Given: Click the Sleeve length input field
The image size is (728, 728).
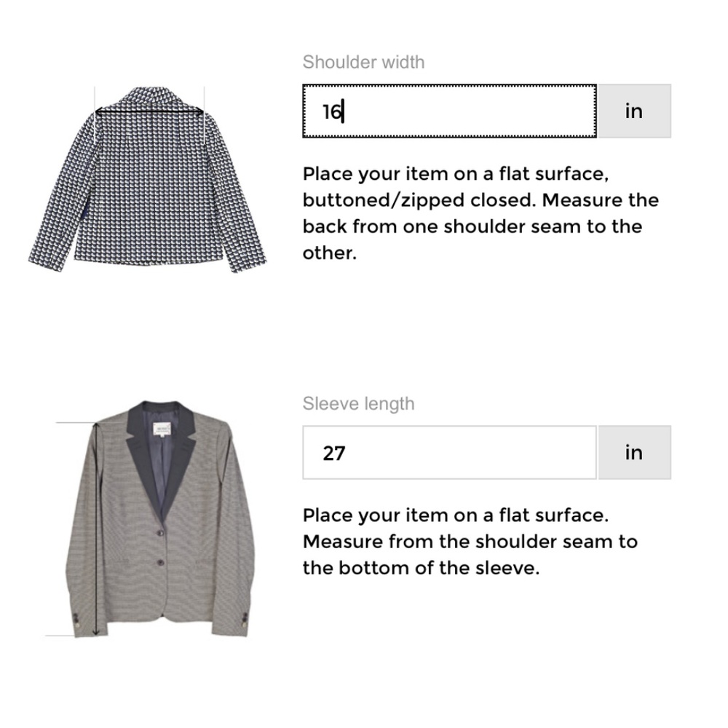Looking at the screenshot, I should coord(449,453).
